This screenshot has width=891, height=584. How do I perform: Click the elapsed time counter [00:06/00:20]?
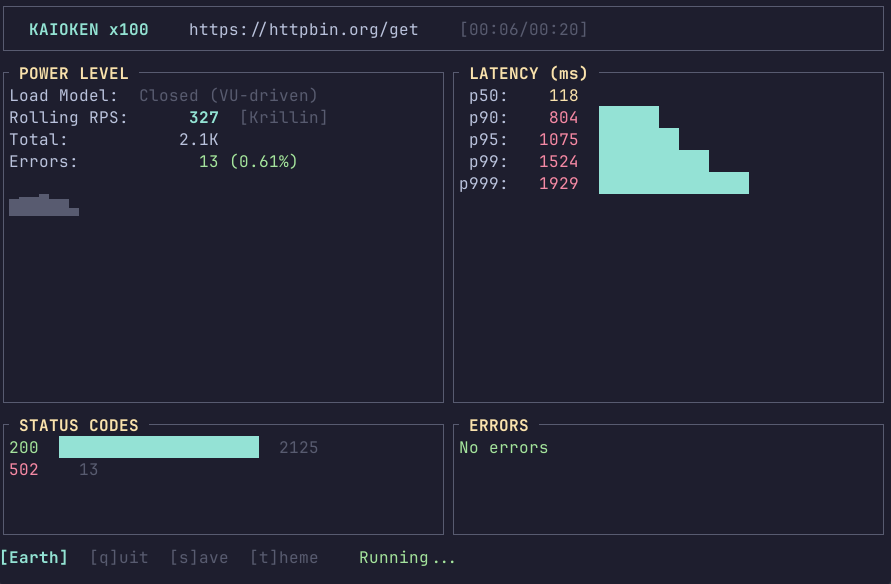coord(524,30)
